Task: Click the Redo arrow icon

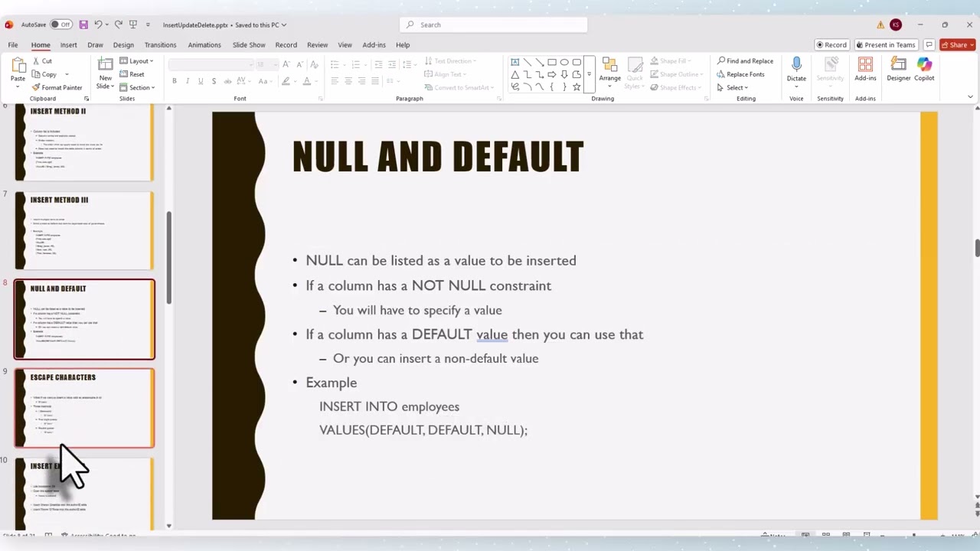Action: pyautogui.click(x=119, y=24)
